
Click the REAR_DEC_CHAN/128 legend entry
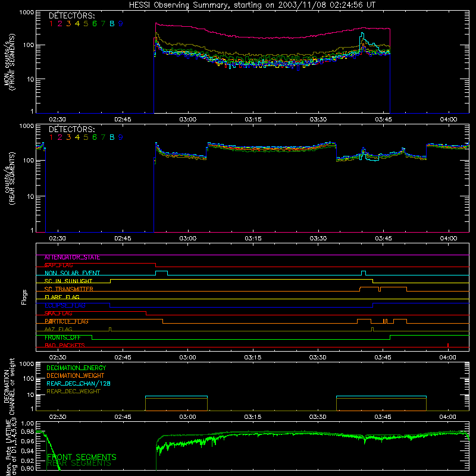coord(79,384)
